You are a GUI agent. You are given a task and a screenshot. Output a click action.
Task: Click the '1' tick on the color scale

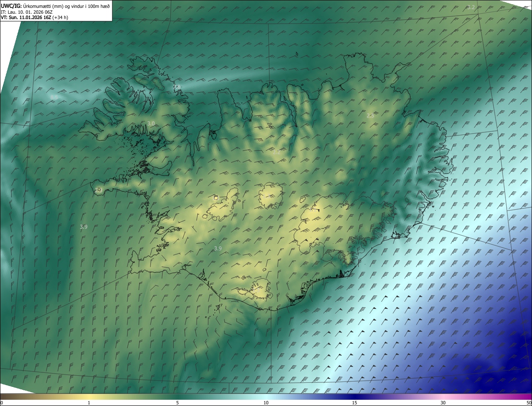[89, 403]
